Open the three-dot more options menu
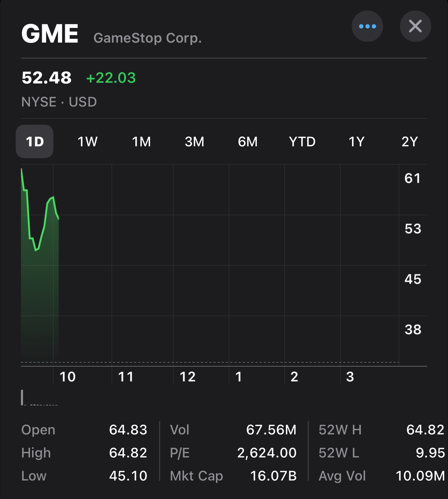This screenshot has width=448, height=499. [367, 27]
